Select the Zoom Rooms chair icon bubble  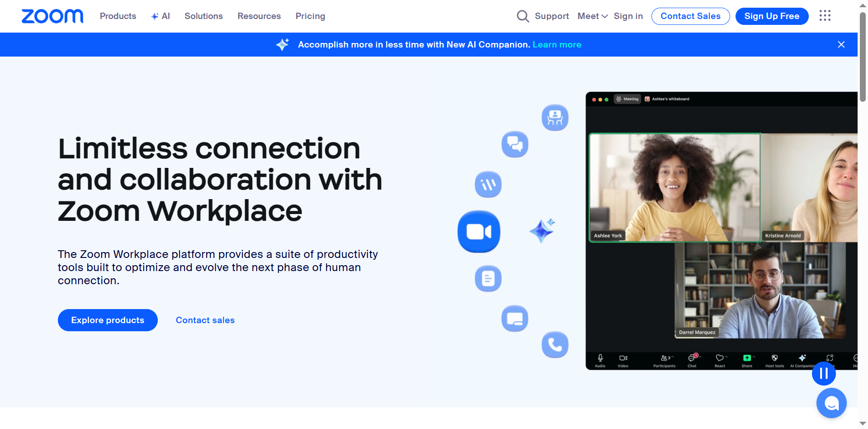pos(555,118)
